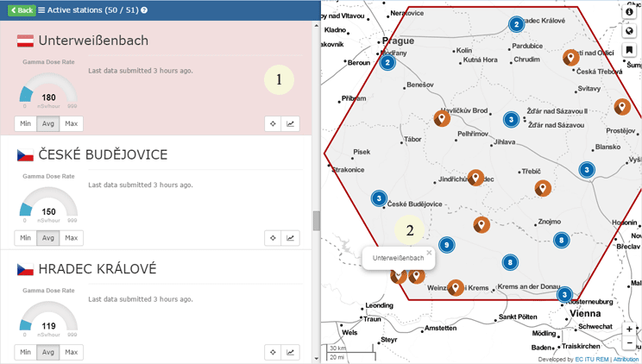This screenshot has height=364, width=642.
Task: Click the green Back button
Action: tap(22, 10)
